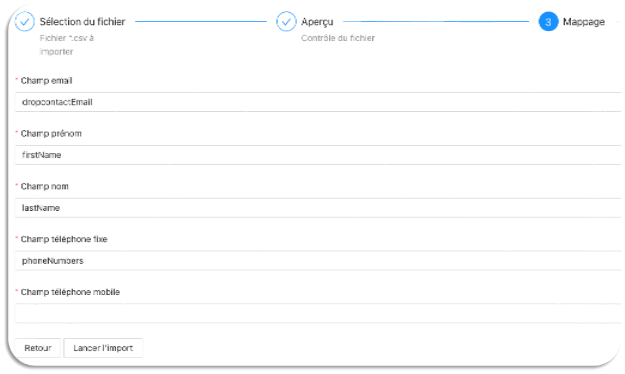Click the step 3 Mappage circle icon
The width and height of the screenshot is (625, 374).
pyautogui.click(x=548, y=22)
